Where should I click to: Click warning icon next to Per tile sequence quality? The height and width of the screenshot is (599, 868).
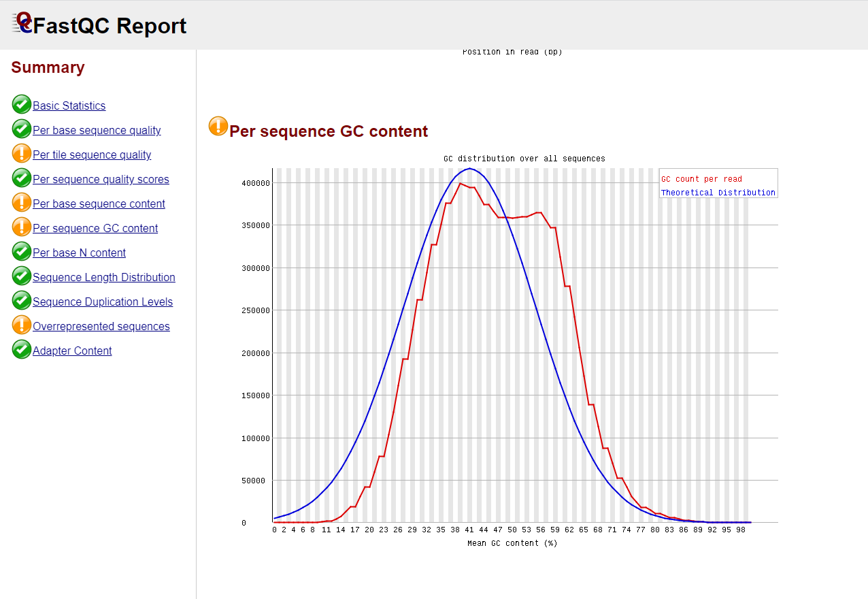click(x=22, y=154)
